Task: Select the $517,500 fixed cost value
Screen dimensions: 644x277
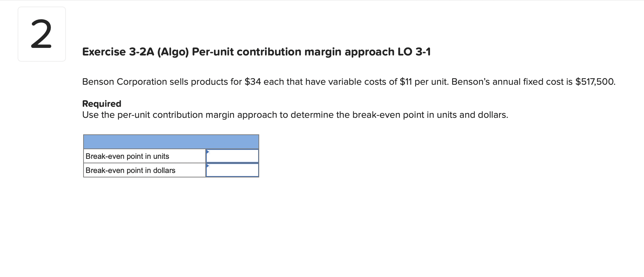Action: (593, 82)
